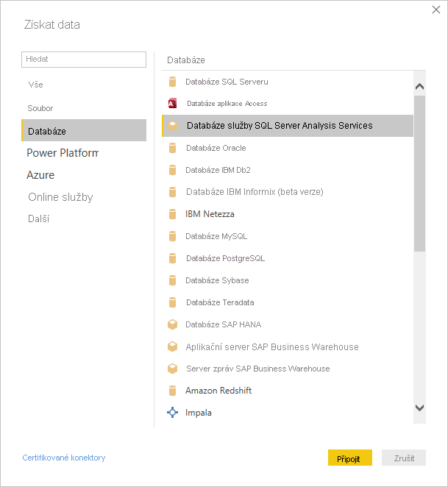This screenshot has width=448, height=487.
Task: Switch to the Azure category
Action: point(40,175)
